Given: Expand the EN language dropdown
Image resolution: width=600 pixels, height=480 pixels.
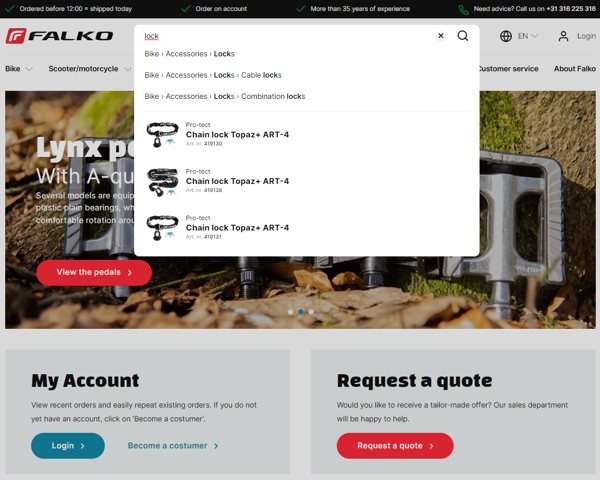Looking at the screenshot, I should pos(527,36).
